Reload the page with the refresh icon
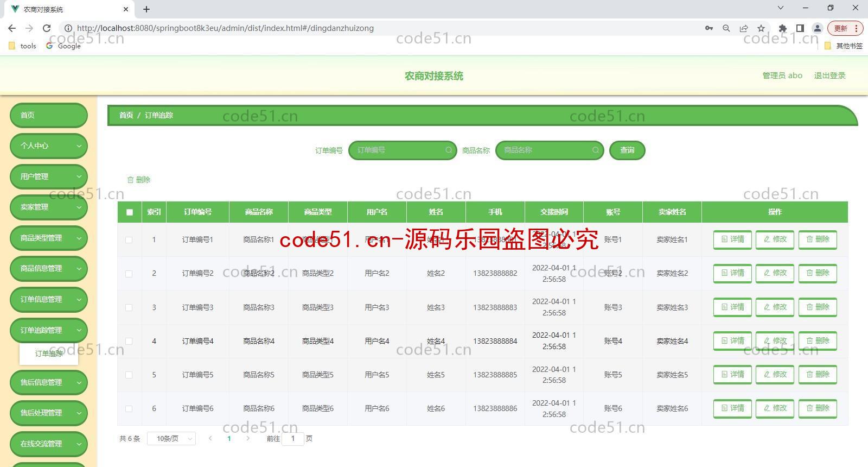Screen dimensions: 868x467 pos(47,28)
